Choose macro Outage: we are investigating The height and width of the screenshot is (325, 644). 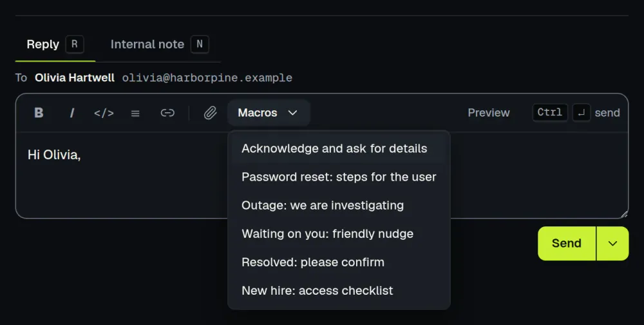[x=339, y=205]
